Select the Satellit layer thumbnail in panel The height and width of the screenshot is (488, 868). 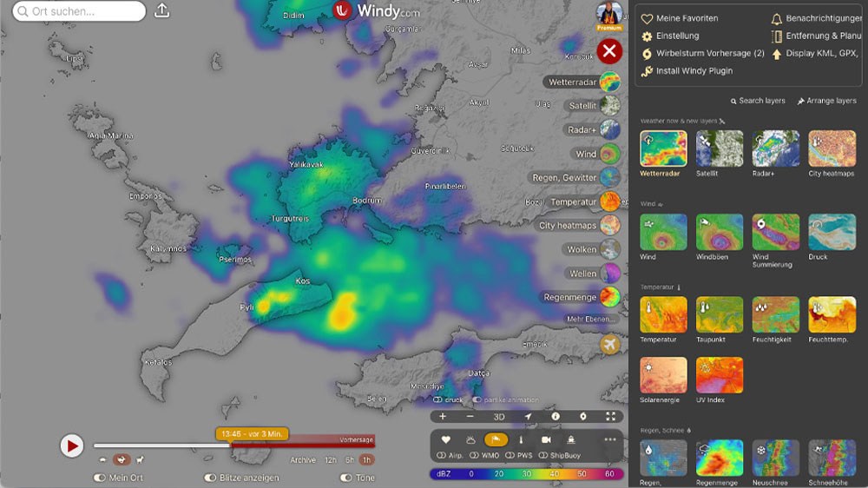coord(719,148)
